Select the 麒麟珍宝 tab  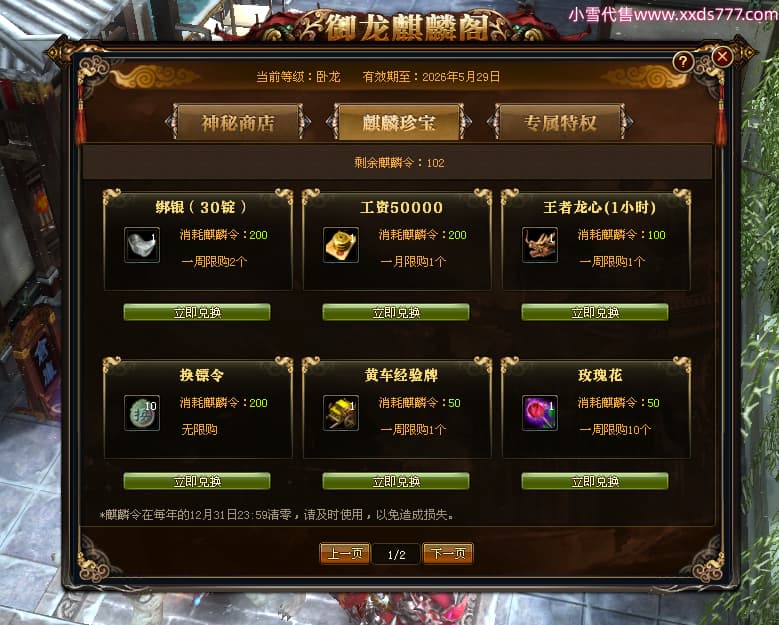click(398, 122)
